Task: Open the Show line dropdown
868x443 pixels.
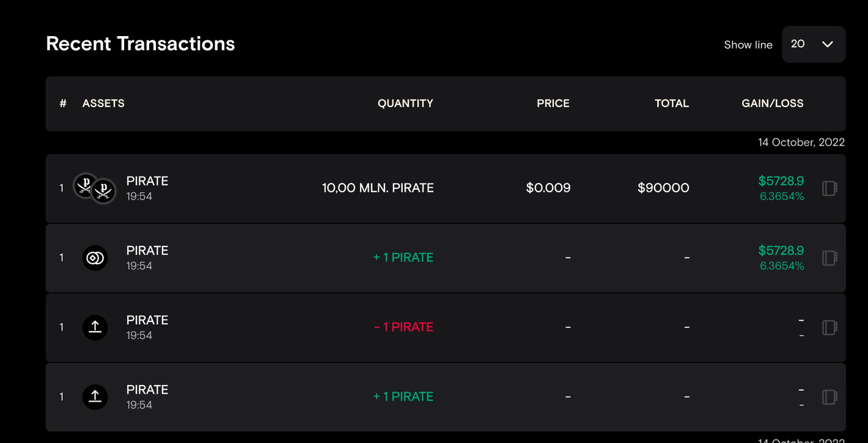Action: coord(813,44)
